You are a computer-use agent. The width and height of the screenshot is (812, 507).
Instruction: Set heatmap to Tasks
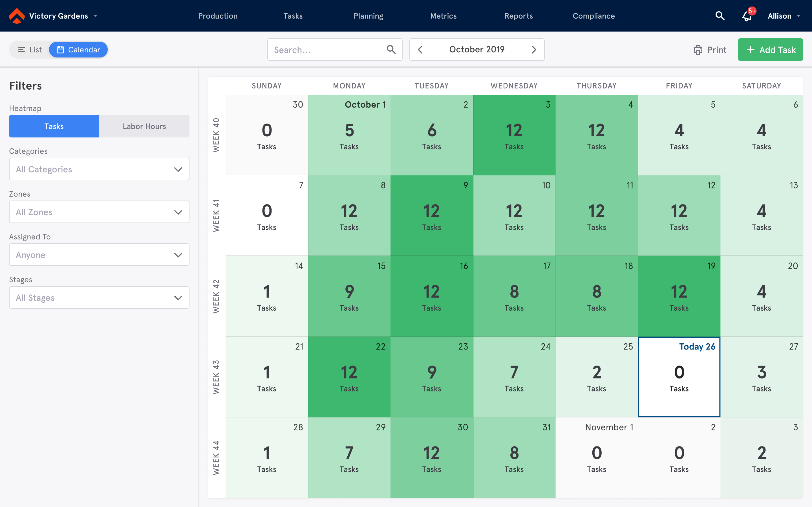point(54,126)
